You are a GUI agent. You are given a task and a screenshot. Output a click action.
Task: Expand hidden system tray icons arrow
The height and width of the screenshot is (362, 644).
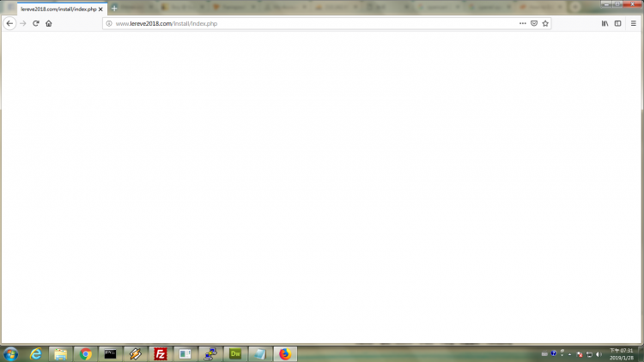tap(569, 353)
